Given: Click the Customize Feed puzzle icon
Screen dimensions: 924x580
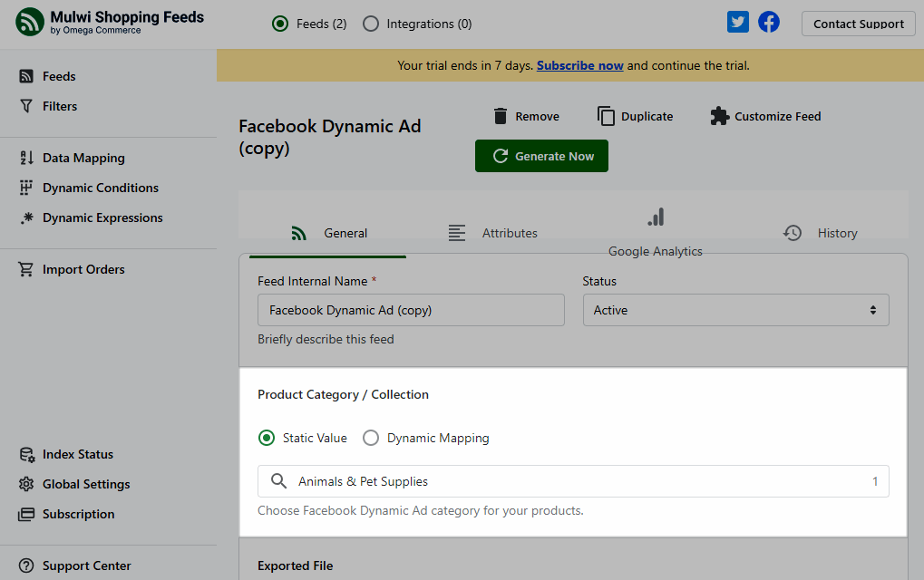Looking at the screenshot, I should (720, 116).
